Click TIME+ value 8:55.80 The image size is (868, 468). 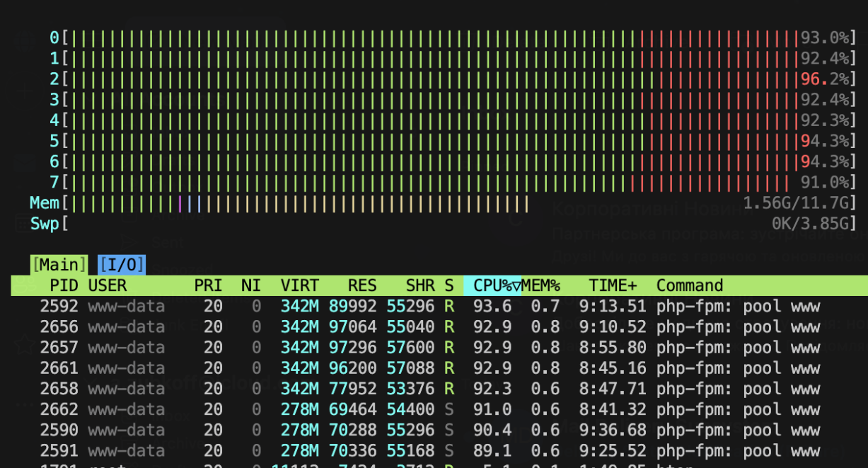coord(613,348)
